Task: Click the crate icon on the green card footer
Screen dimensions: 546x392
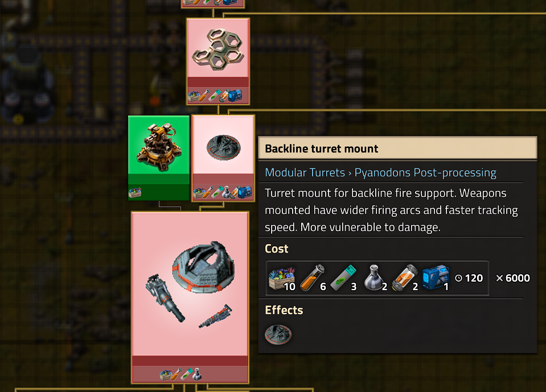Action: (x=135, y=192)
